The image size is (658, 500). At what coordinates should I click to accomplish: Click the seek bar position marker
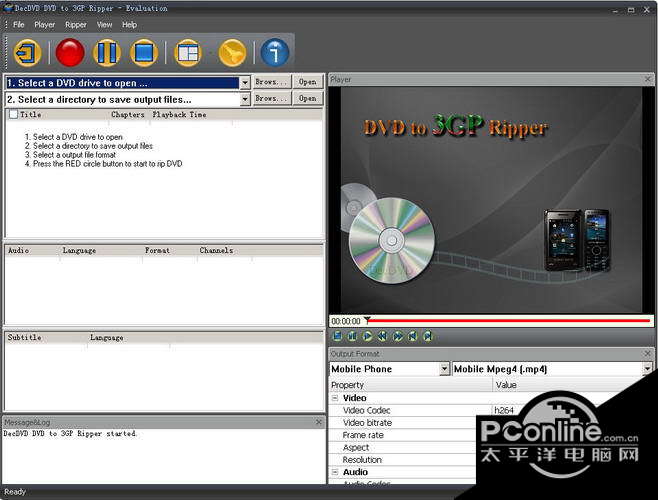(367, 320)
